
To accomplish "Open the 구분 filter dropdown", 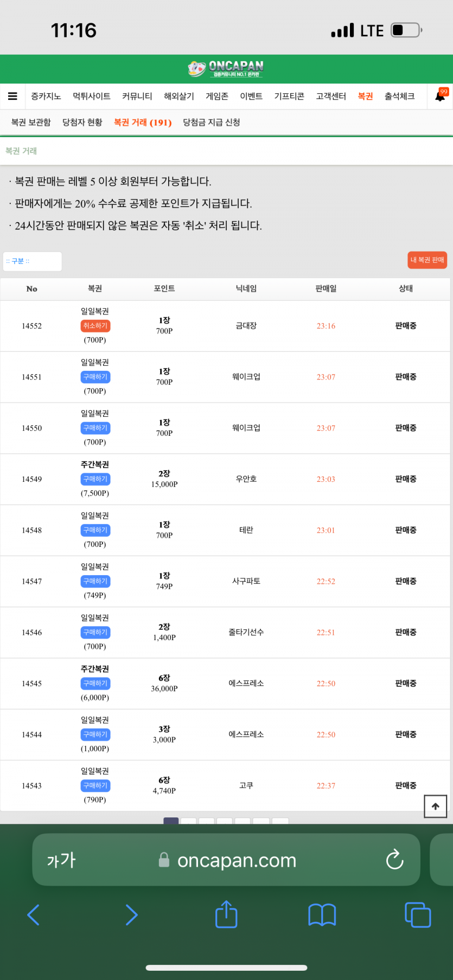I will pyautogui.click(x=32, y=261).
